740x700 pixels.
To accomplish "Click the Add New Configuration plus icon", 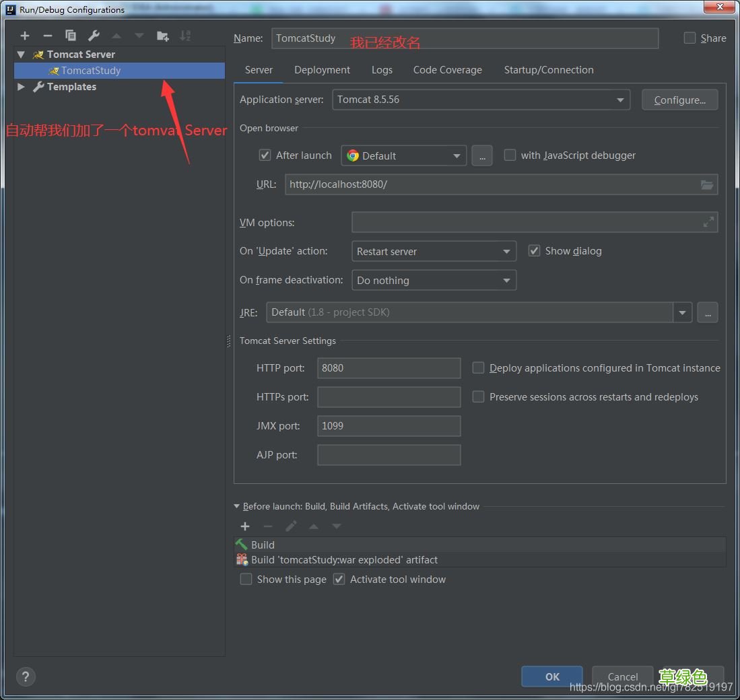I will 25,36.
